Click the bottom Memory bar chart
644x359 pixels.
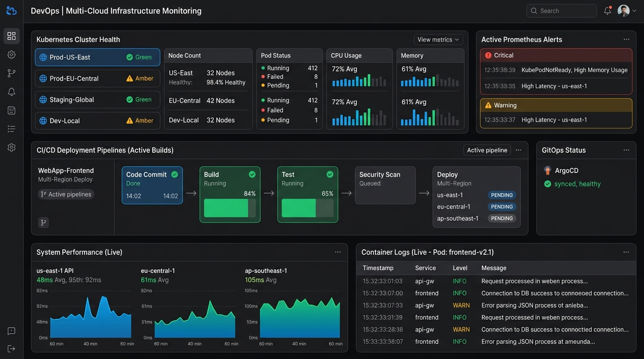tap(430, 117)
